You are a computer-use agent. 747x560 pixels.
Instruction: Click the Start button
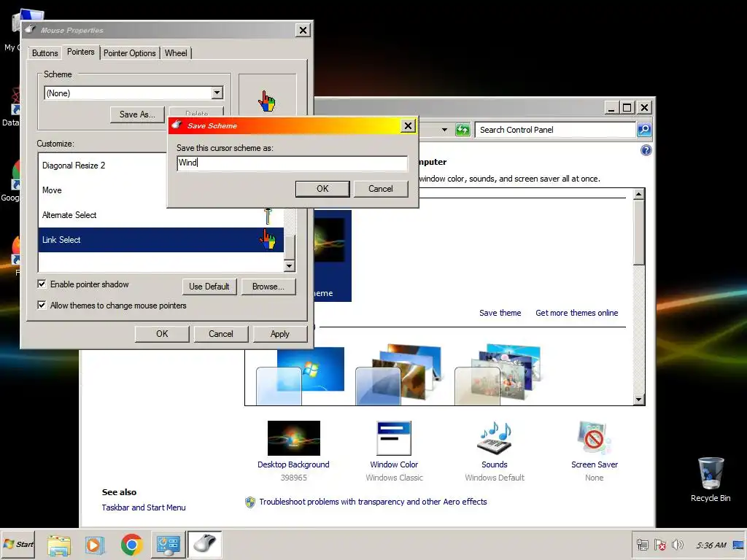point(18,544)
